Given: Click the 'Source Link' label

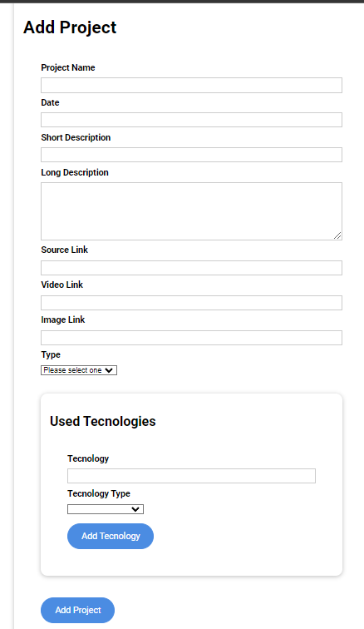Looking at the screenshot, I should (65, 250).
